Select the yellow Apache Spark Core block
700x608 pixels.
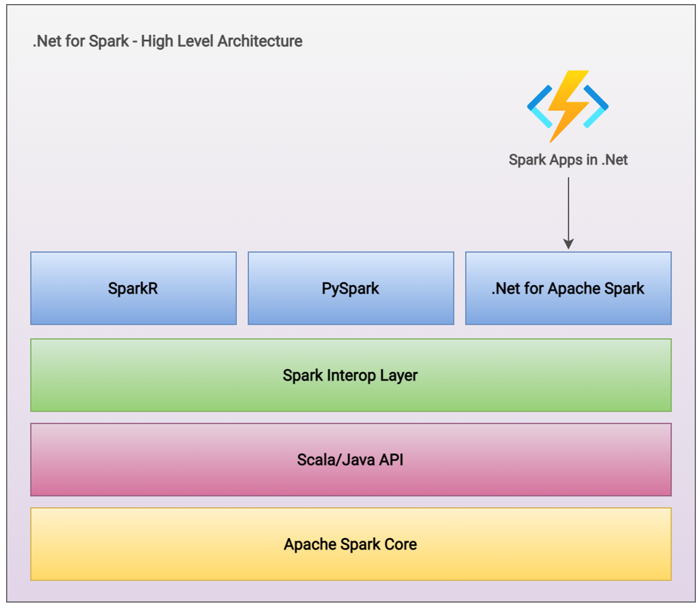351,544
